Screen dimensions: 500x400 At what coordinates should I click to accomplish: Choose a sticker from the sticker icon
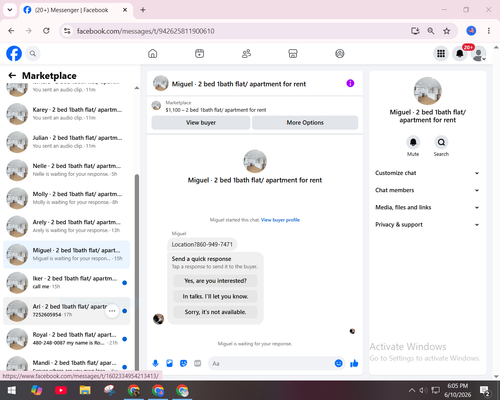click(183, 363)
